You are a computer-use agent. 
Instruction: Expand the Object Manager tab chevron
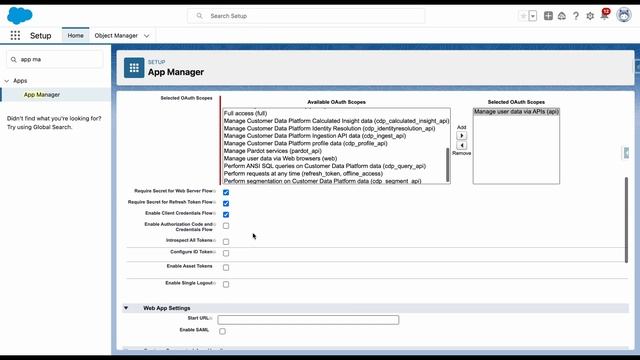[x=147, y=36]
